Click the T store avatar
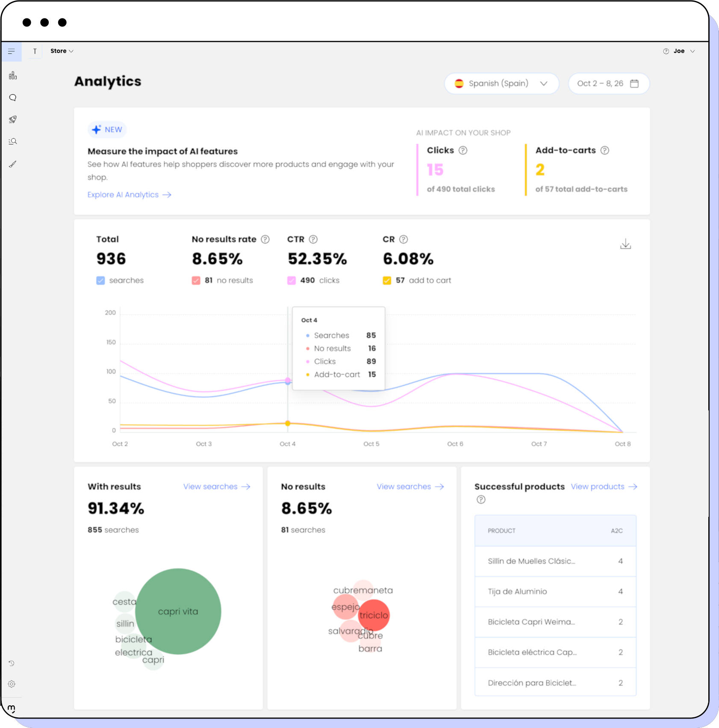 (x=35, y=51)
